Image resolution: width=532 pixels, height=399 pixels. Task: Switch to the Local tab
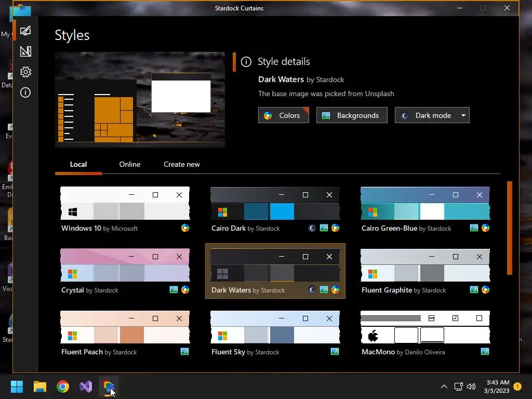(78, 164)
